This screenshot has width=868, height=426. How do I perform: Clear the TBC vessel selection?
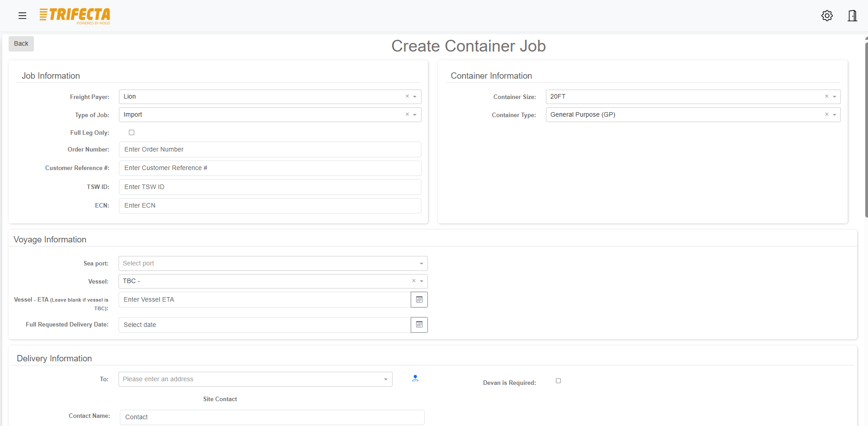point(414,281)
